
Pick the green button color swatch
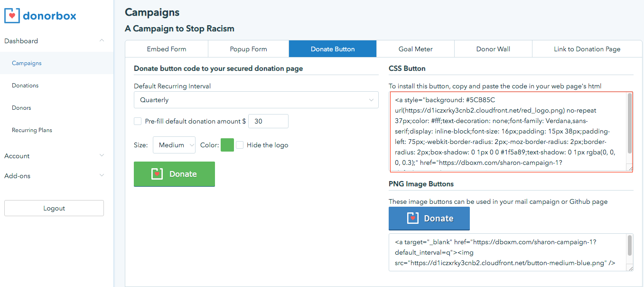227,145
